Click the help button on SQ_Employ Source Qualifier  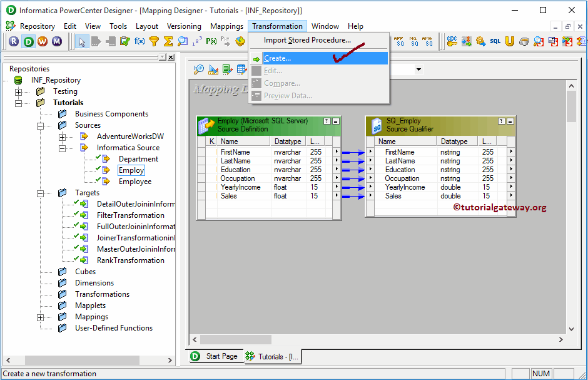click(x=502, y=121)
